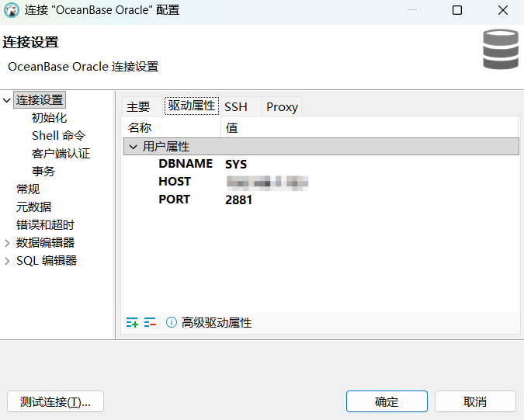The width and height of the screenshot is (524, 420).
Task: Select 事务 in the tree
Action: tap(43, 172)
